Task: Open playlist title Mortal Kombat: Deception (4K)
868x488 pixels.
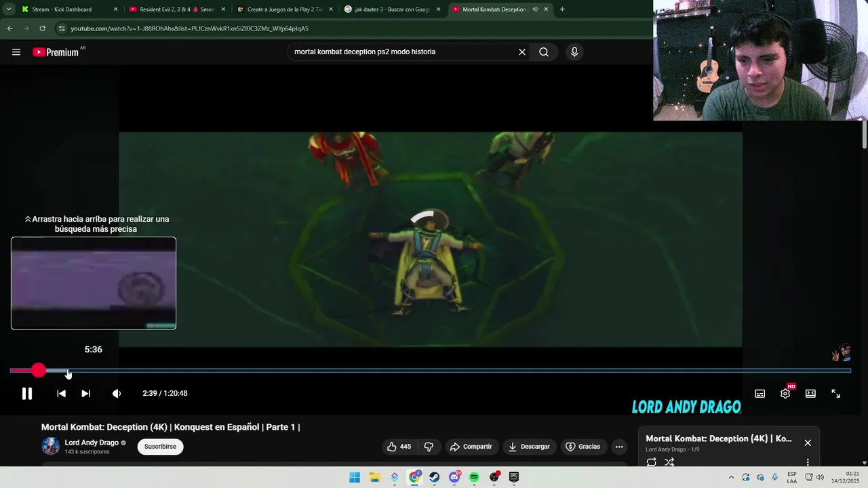Action: (719, 439)
